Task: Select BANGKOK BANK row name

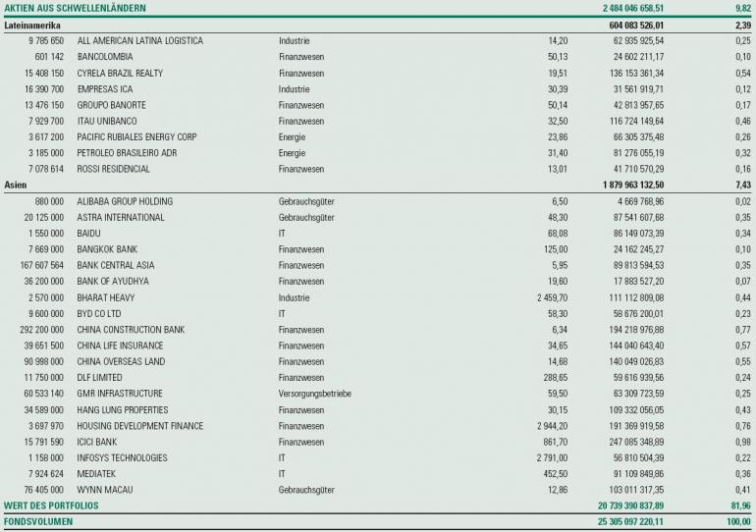Action: (107, 249)
